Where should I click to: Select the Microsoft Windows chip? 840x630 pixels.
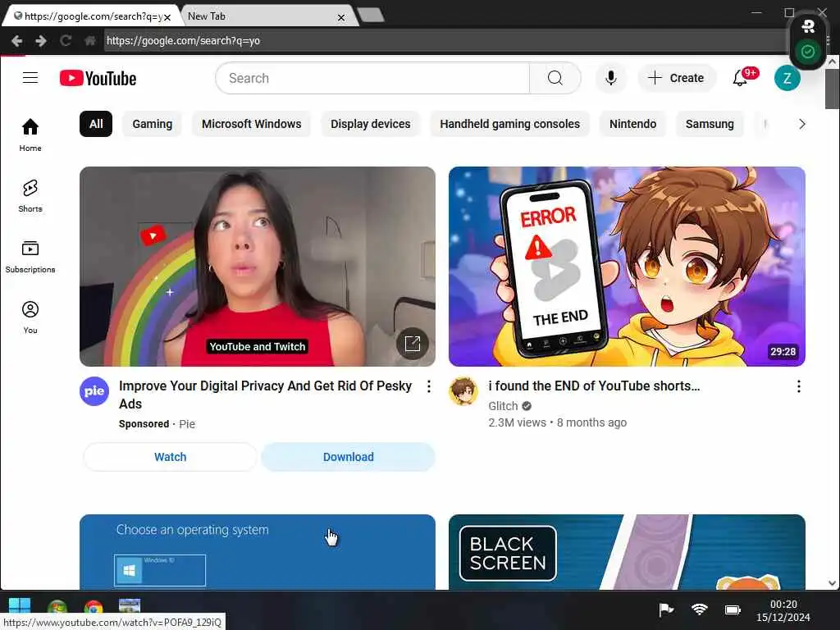pos(251,125)
